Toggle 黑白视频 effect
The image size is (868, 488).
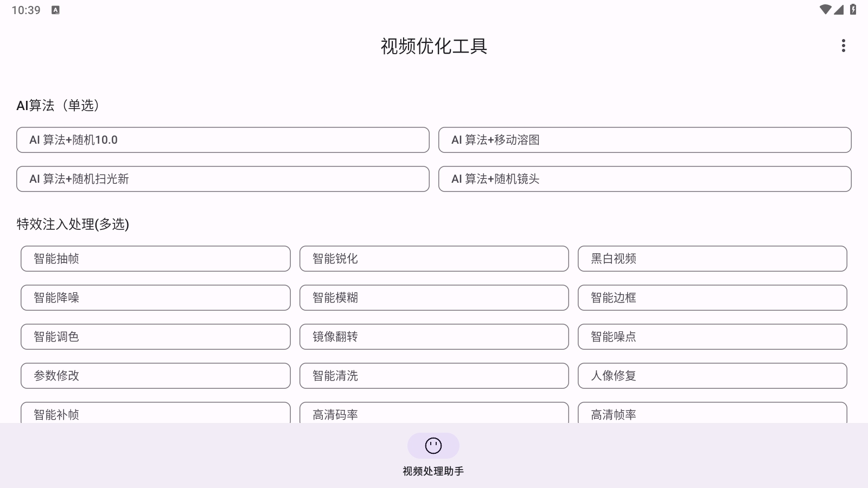coord(712,259)
